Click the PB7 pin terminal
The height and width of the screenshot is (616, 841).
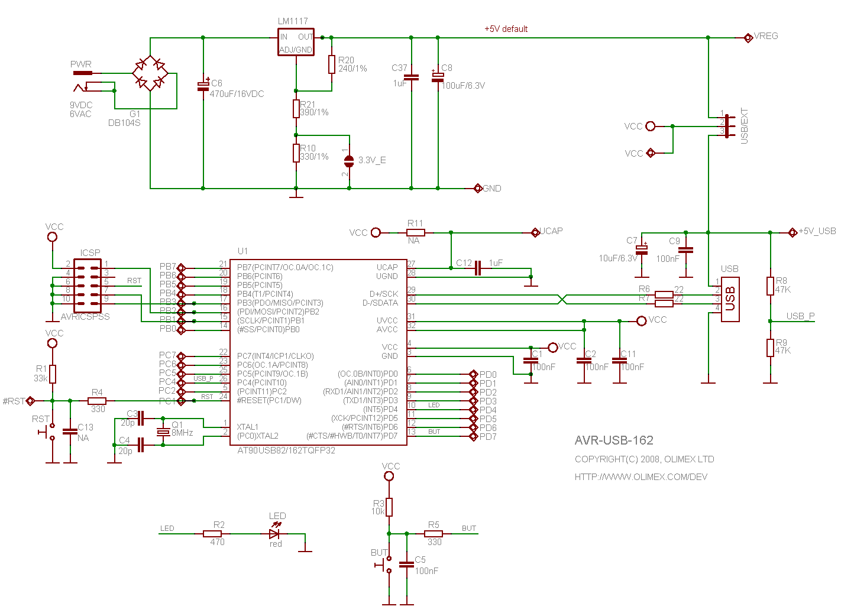click(181, 268)
